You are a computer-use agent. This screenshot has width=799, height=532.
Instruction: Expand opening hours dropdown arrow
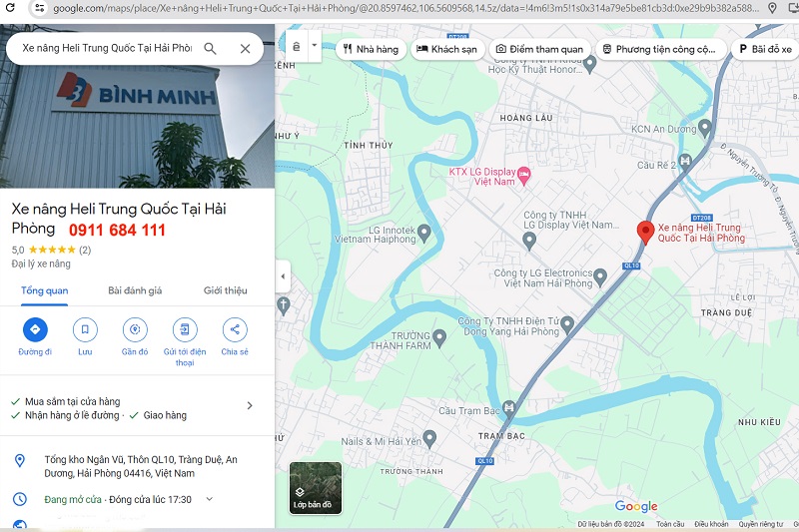coord(209,499)
